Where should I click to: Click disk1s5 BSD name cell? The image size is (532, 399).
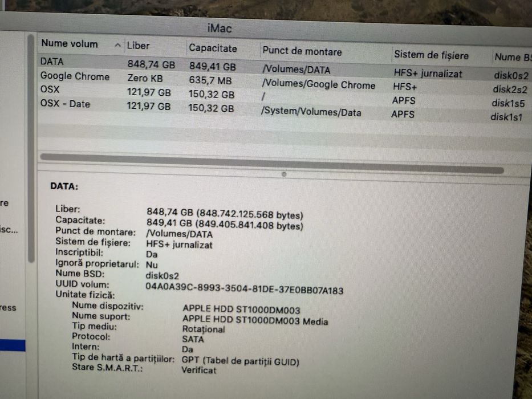[508, 103]
